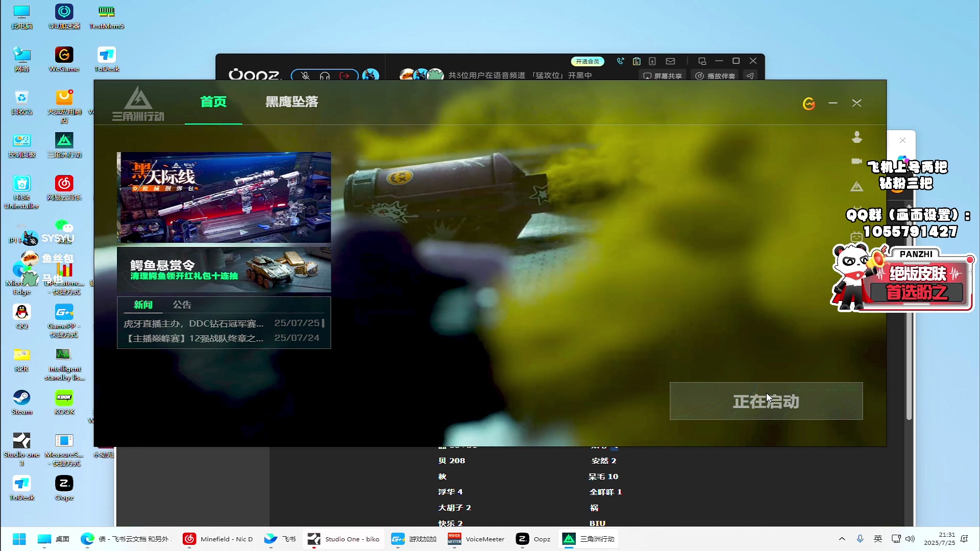Open the 黑天际线 promotional banner

pyautogui.click(x=224, y=197)
